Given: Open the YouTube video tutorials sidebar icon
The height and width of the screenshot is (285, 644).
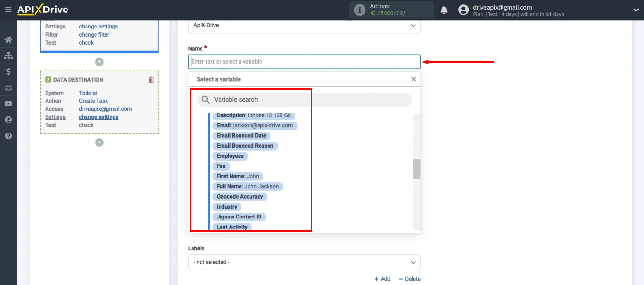Looking at the screenshot, I should [8, 104].
